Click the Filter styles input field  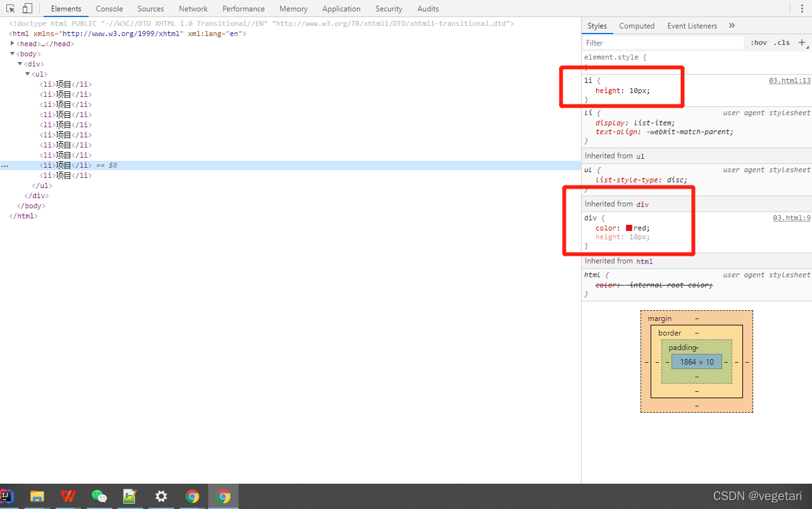pyautogui.click(x=664, y=42)
